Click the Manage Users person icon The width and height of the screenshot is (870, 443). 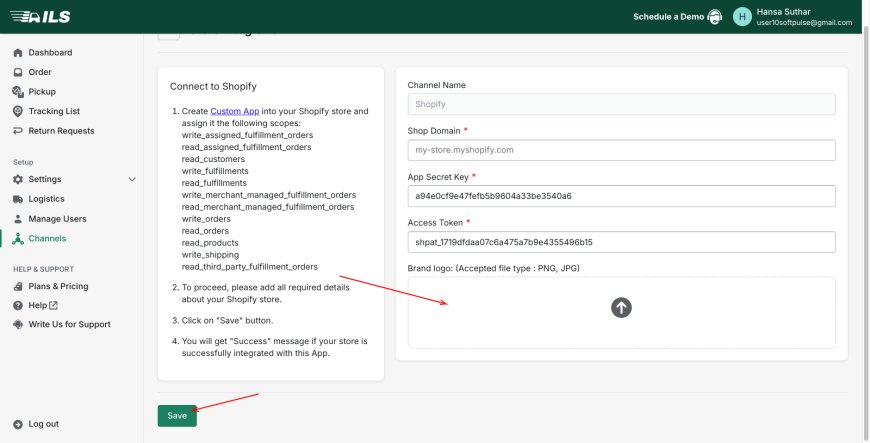(x=18, y=219)
